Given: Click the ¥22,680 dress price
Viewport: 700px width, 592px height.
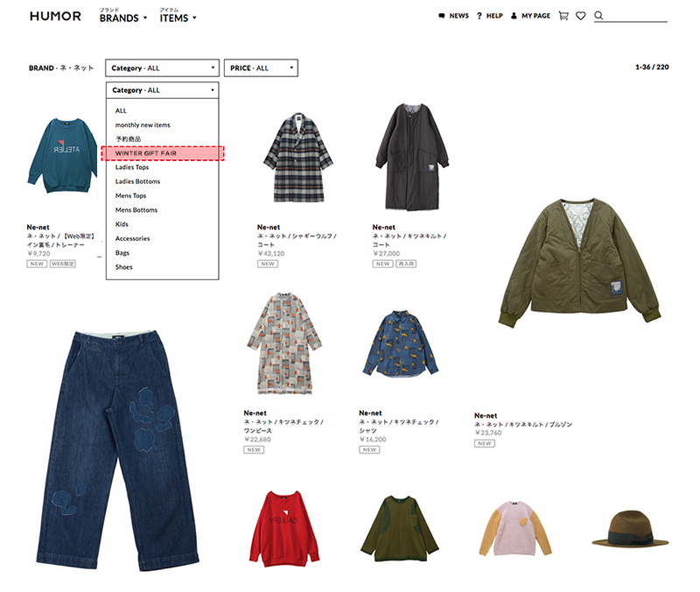Looking at the screenshot, I should pyautogui.click(x=257, y=440).
